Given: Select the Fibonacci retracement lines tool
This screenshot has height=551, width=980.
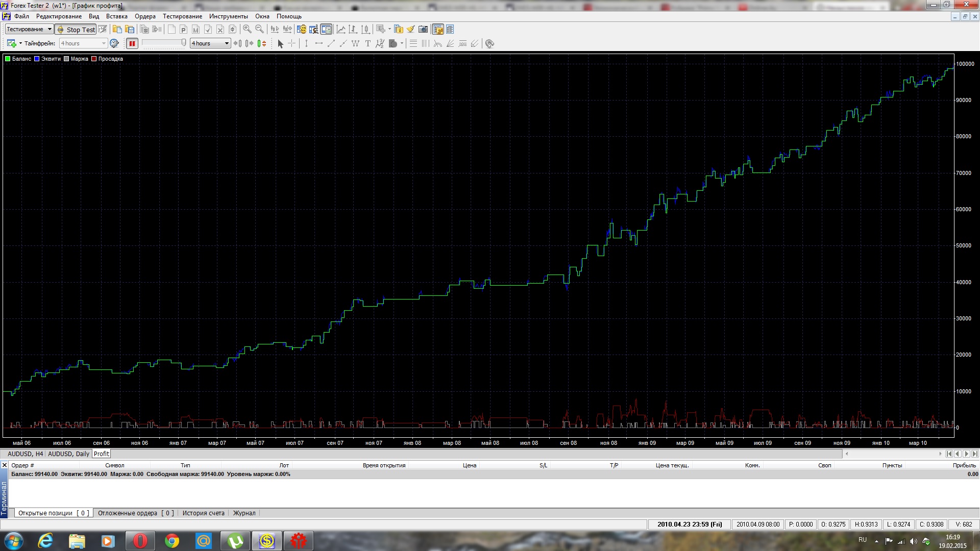Looking at the screenshot, I should click(x=413, y=43).
